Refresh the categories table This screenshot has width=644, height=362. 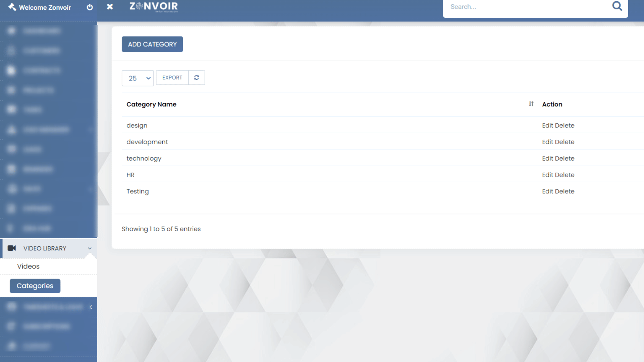coord(197,77)
